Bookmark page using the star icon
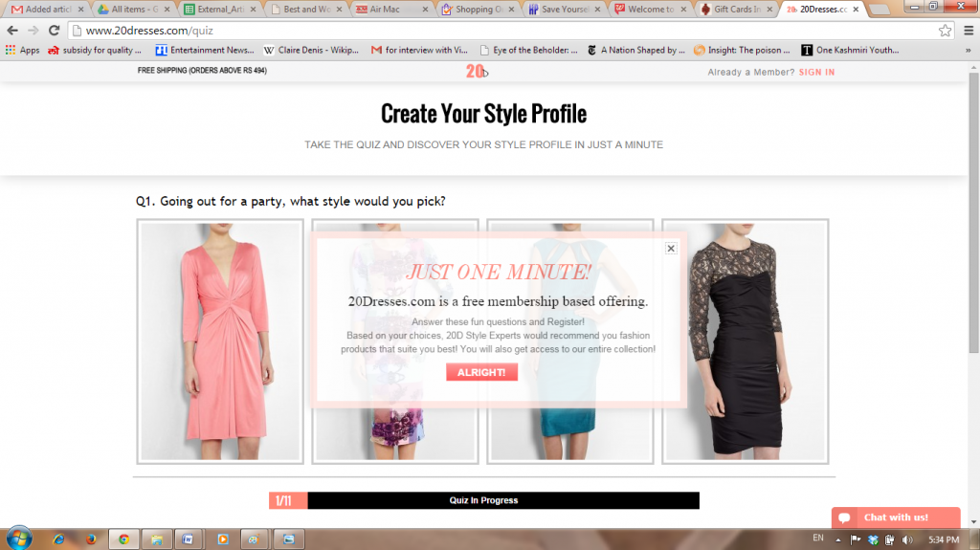The height and width of the screenshot is (550, 980). pyautogui.click(x=945, y=30)
